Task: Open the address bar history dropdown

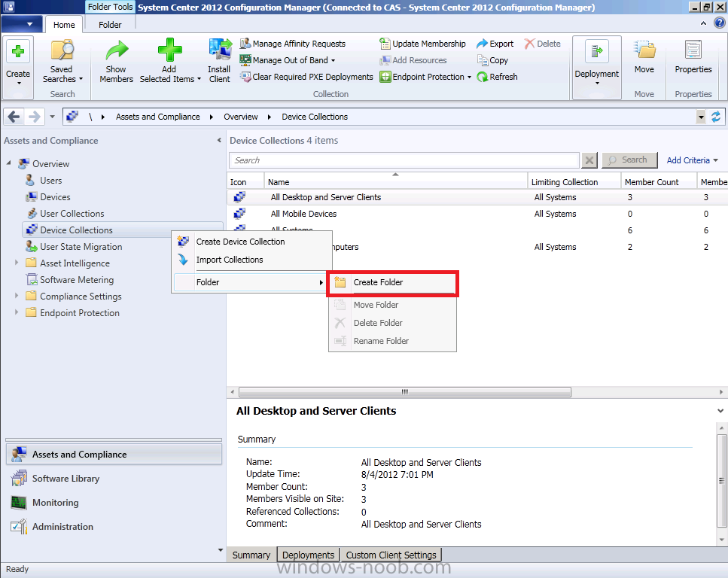Action: (701, 117)
